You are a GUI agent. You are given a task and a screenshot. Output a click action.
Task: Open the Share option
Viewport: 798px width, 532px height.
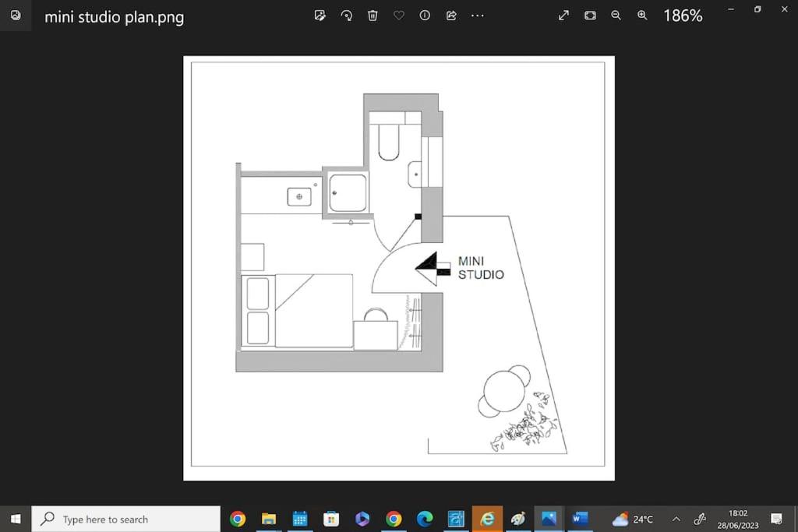pyautogui.click(x=451, y=16)
